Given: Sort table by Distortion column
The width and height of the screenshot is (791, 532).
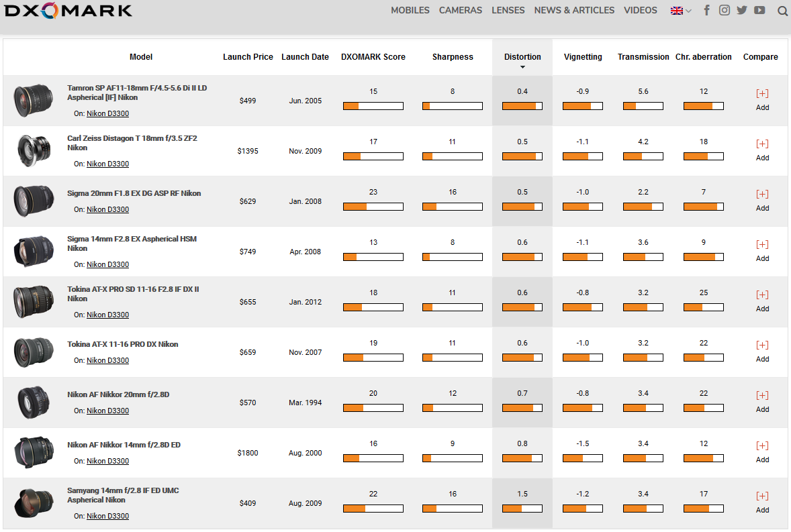Looking at the screenshot, I should tap(522, 57).
